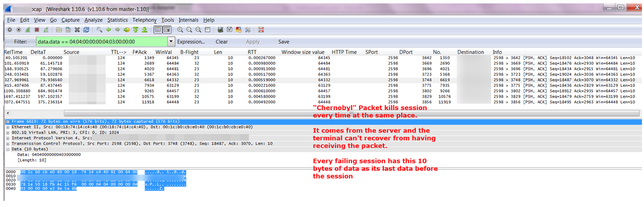The image size is (644, 207).
Task: Go to packet number icon
Action: pyautogui.click(x=126, y=29)
